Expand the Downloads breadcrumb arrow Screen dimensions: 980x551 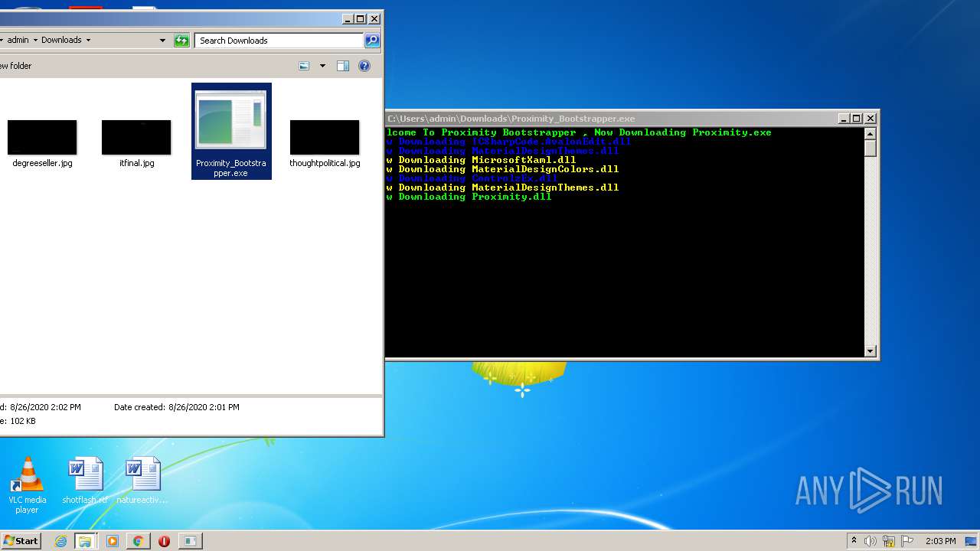point(88,41)
